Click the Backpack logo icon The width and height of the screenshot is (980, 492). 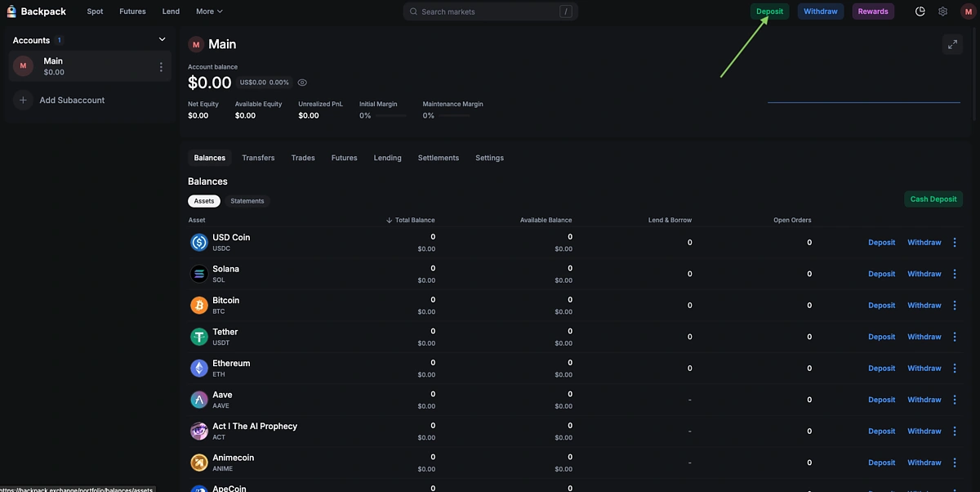pos(11,11)
